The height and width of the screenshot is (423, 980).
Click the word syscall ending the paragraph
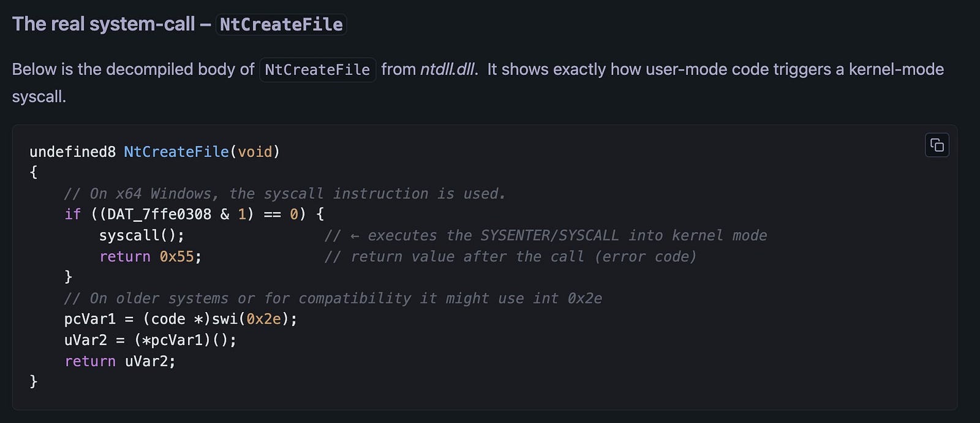coord(39,97)
